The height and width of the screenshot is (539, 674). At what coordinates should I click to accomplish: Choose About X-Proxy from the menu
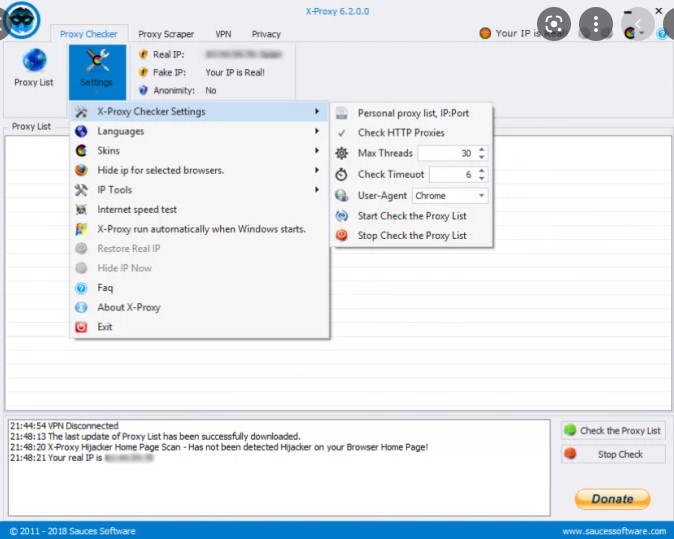201,307
